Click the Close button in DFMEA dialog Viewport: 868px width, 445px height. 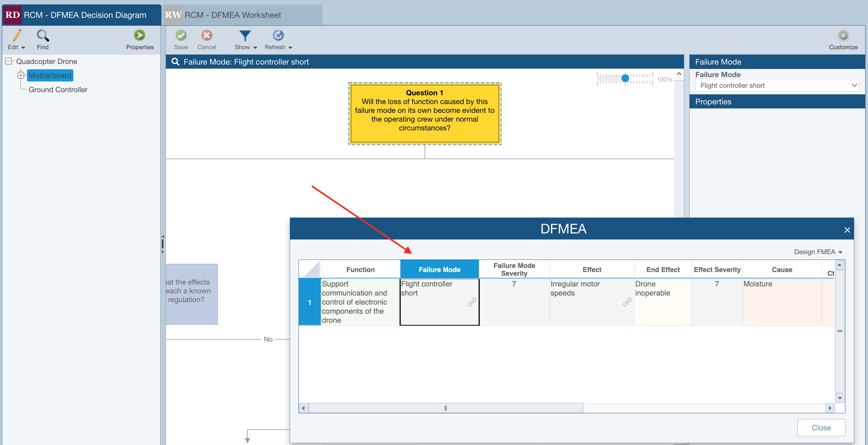(821, 427)
